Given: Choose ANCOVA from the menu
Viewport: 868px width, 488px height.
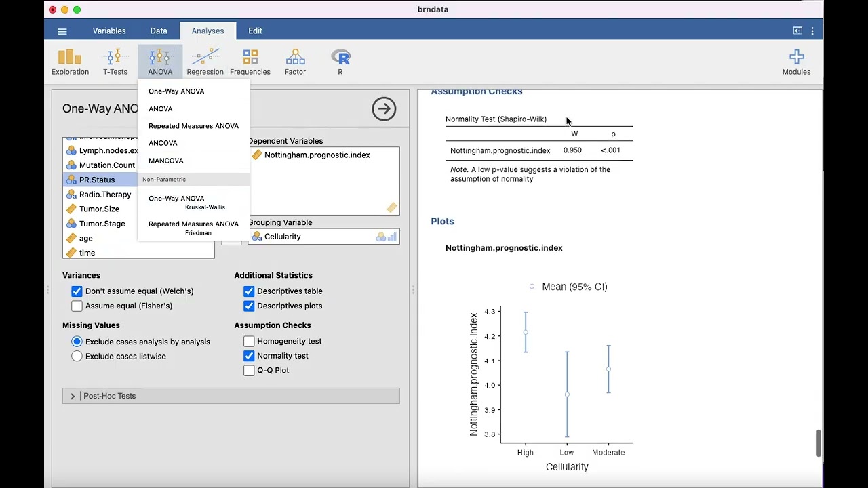Looking at the screenshot, I should [193, 143].
